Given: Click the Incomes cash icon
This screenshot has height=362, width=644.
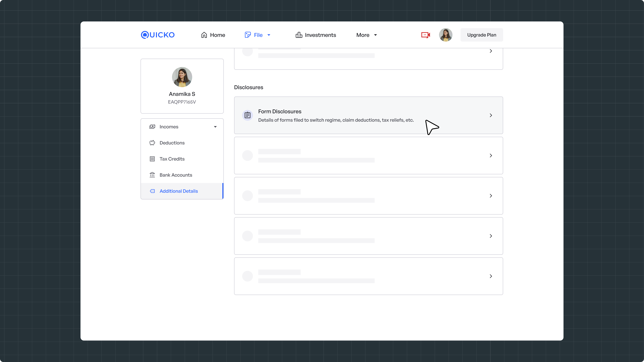Looking at the screenshot, I should (x=152, y=127).
